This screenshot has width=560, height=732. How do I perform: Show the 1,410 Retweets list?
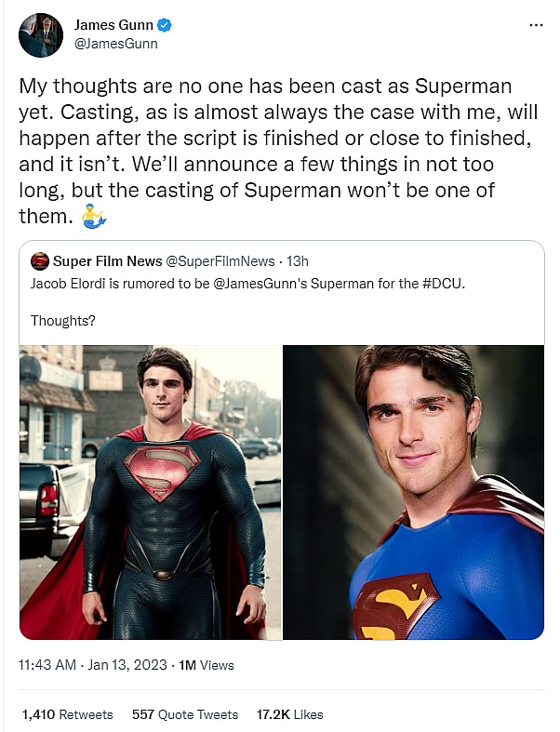[67, 714]
